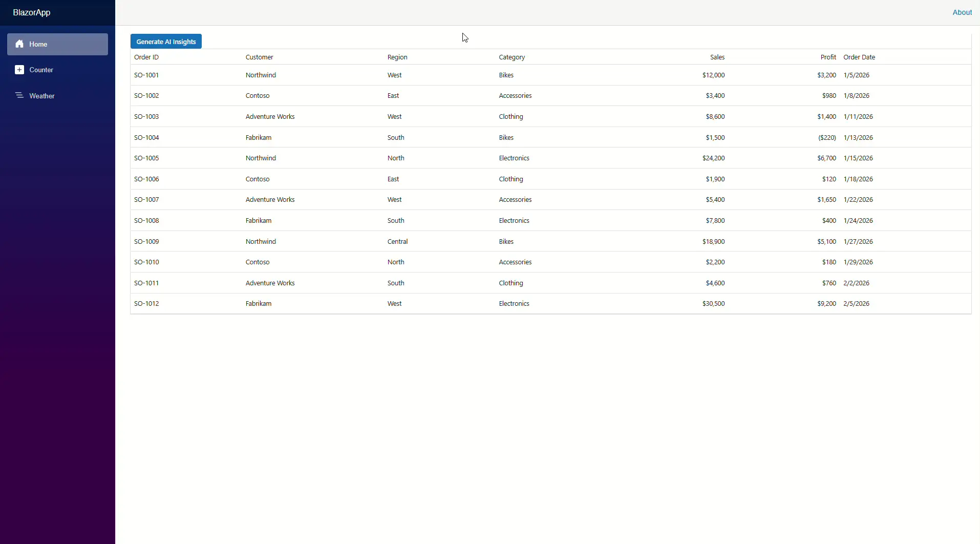Click the $980 profit value

point(829,96)
